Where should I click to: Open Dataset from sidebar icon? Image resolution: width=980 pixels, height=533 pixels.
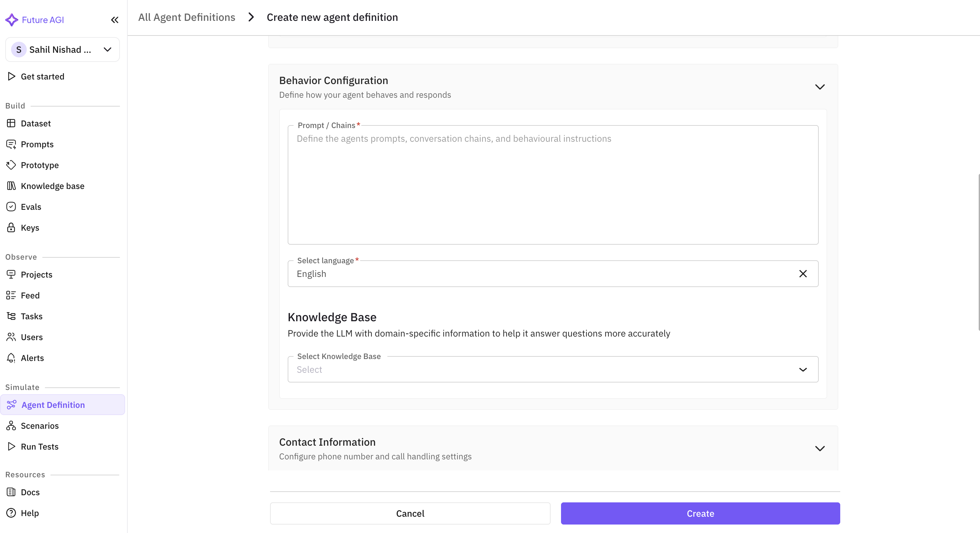[11, 123]
